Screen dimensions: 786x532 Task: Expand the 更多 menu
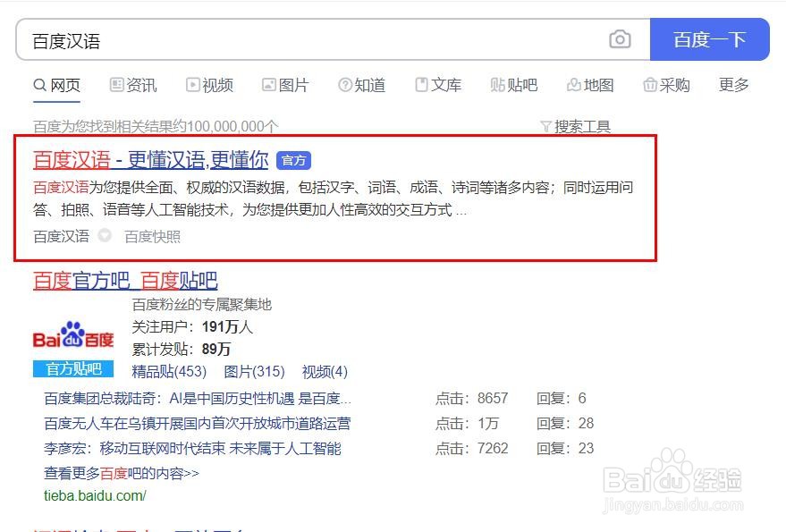(x=734, y=85)
